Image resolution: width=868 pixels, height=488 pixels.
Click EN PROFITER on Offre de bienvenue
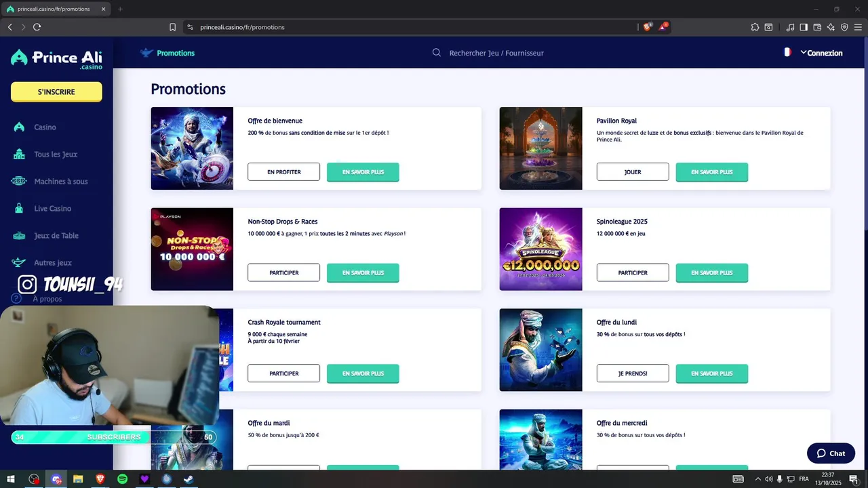[284, 172]
